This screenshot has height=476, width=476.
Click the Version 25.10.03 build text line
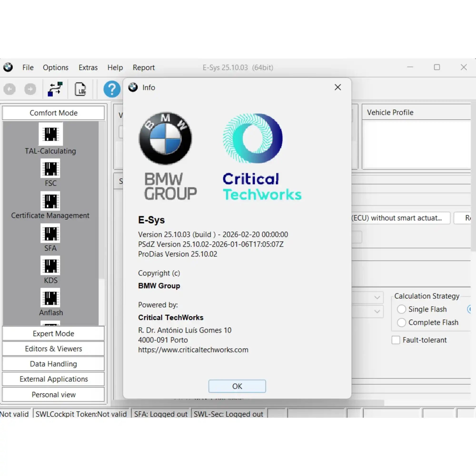pos(213,234)
